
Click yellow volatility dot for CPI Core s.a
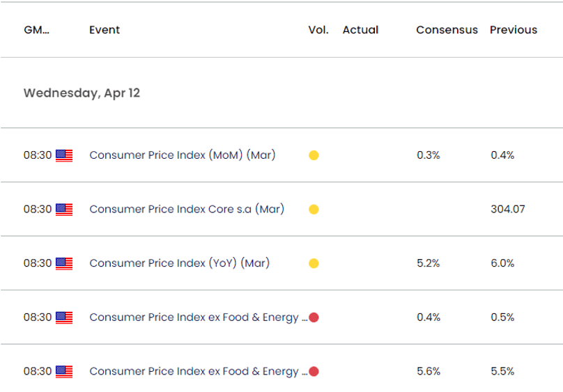click(x=314, y=209)
